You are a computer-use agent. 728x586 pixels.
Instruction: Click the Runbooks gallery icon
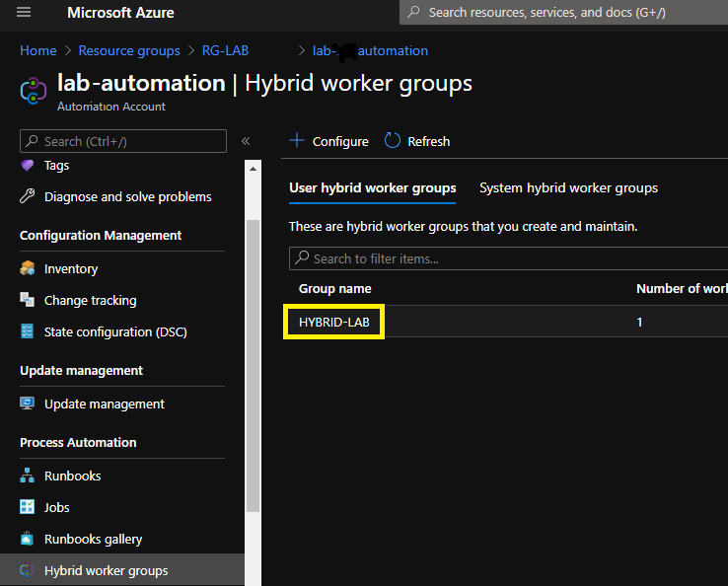click(x=28, y=539)
